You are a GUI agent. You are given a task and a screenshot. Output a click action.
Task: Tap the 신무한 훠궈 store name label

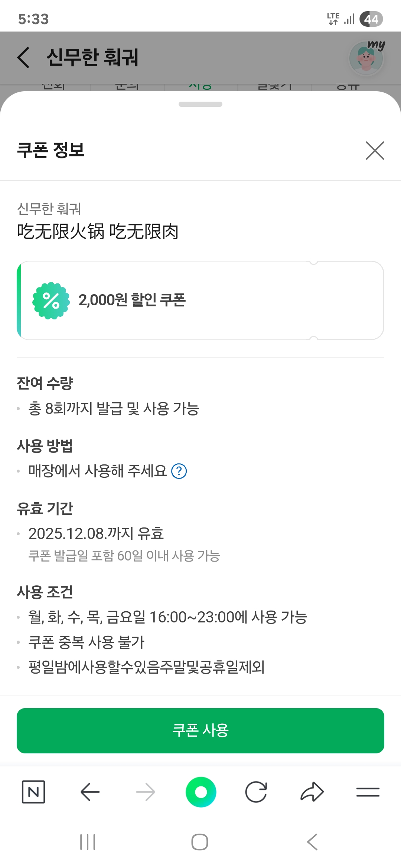coord(49,209)
